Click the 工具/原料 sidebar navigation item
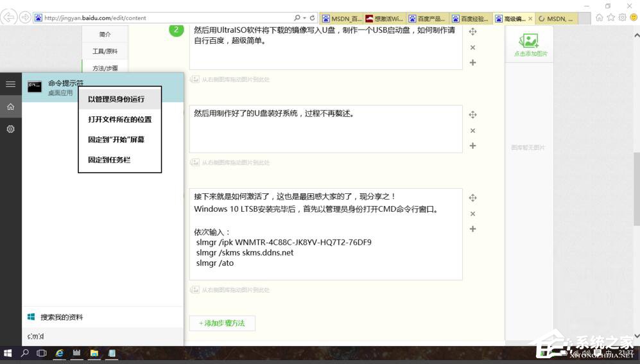The image size is (640, 364). pos(105,51)
